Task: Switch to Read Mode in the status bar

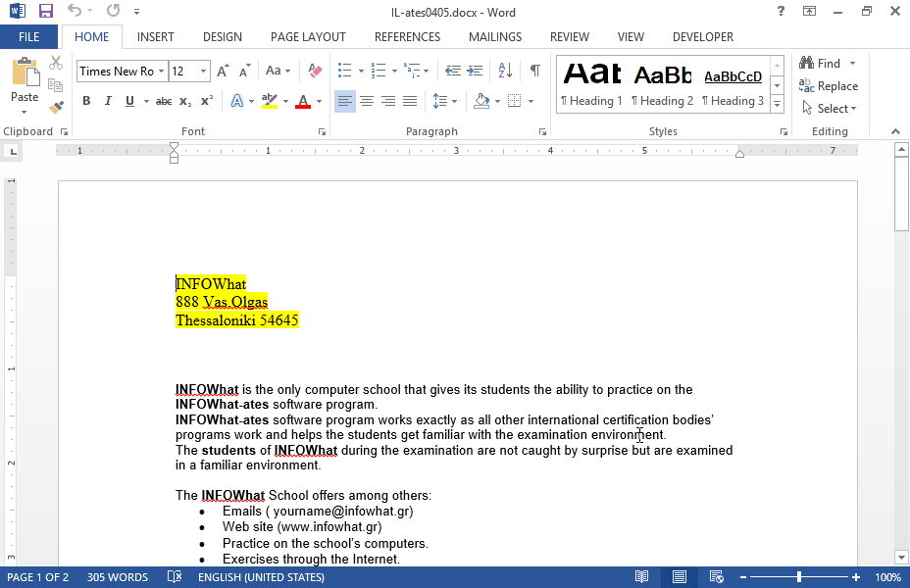Action: tap(642, 577)
